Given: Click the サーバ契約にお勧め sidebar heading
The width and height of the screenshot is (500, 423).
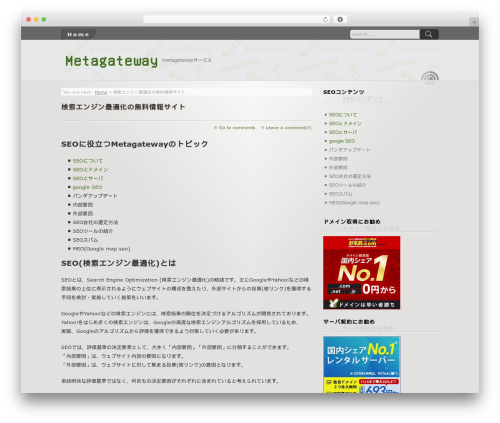Looking at the screenshot, I should (x=349, y=322).
